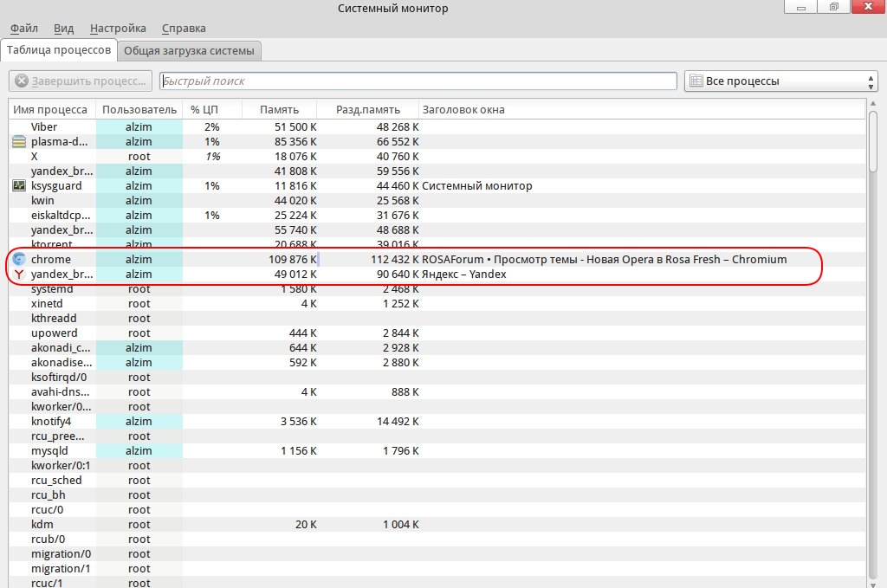Switch to Общая загрузка системы tab
This screenshot has height=588, width=887.
(x=189, y=50)
